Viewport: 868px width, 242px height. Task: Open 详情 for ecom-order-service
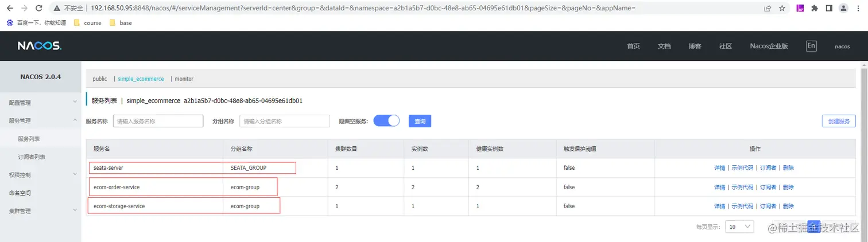pyautogui.click(x=720, y=187)
